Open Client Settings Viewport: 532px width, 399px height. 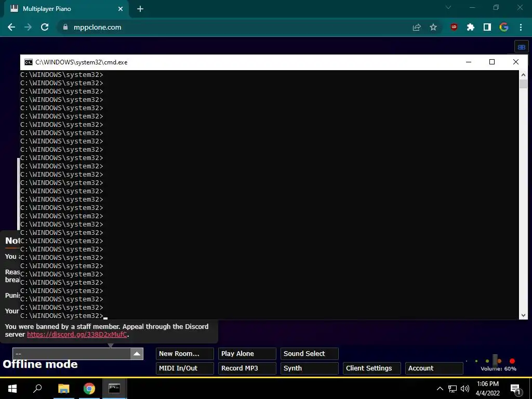point(372,368)
